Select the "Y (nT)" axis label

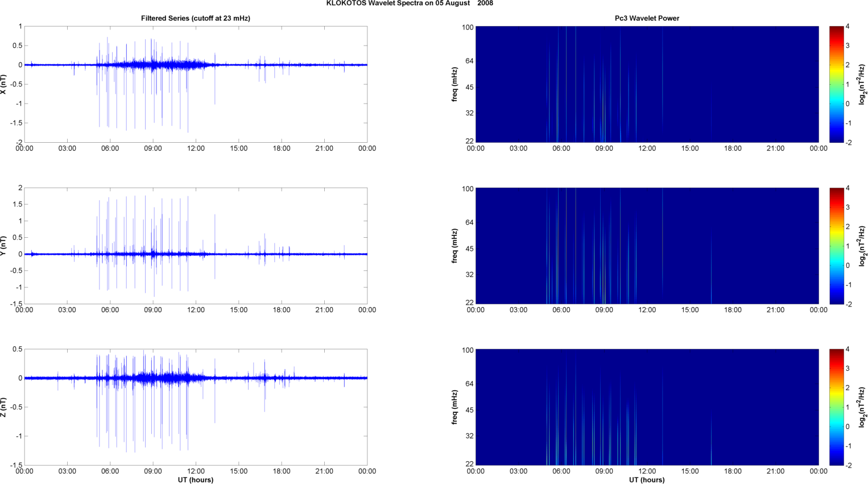point(4,246)
